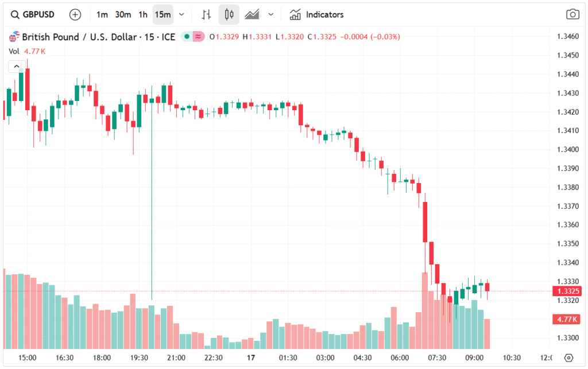The width and height of the screenshot is (588, 369).
Task: Select the candlestick chart style icon
Action: (x=229, y=14)
